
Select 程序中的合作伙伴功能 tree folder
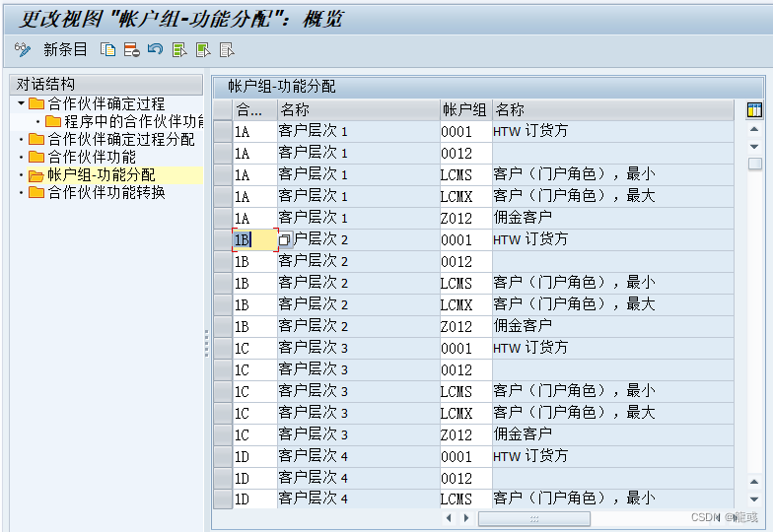(x=134, y=121)
